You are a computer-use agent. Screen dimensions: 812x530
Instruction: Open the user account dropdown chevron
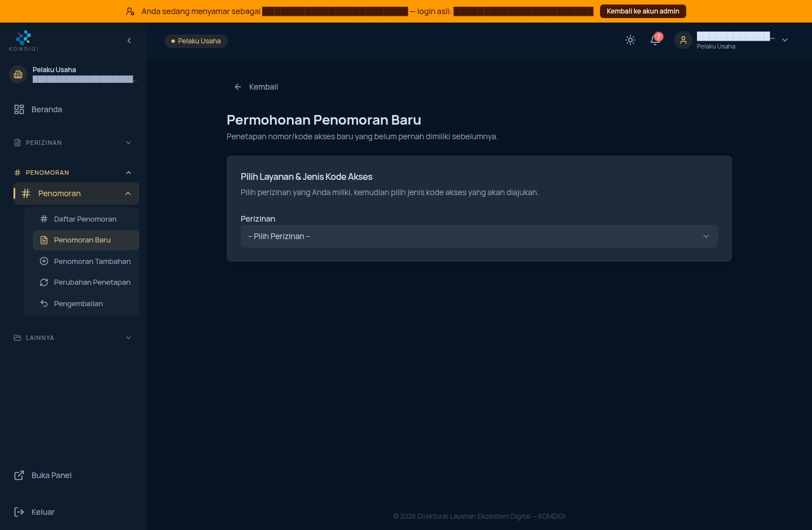click(785, 40)
